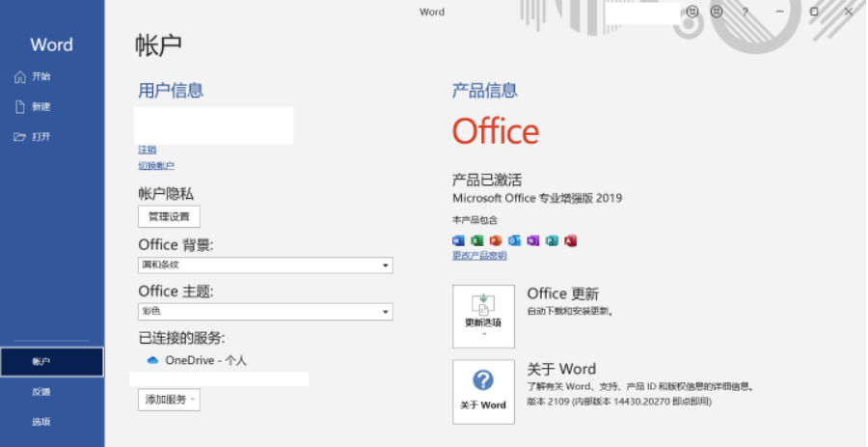Click the 管理设置 button
The width and height of the screenshot is (868, 447).
click(x=169, y=216)
